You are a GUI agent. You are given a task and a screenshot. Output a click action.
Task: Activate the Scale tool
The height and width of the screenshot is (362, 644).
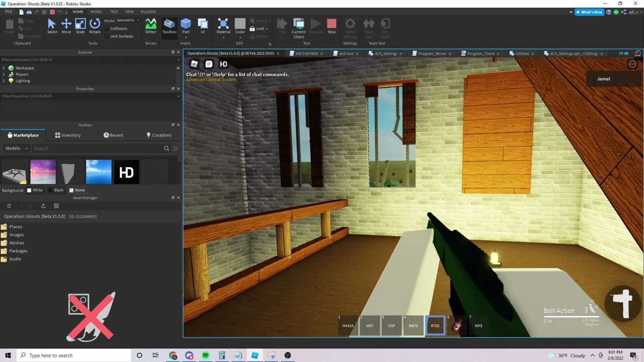[x=80, y=26]
